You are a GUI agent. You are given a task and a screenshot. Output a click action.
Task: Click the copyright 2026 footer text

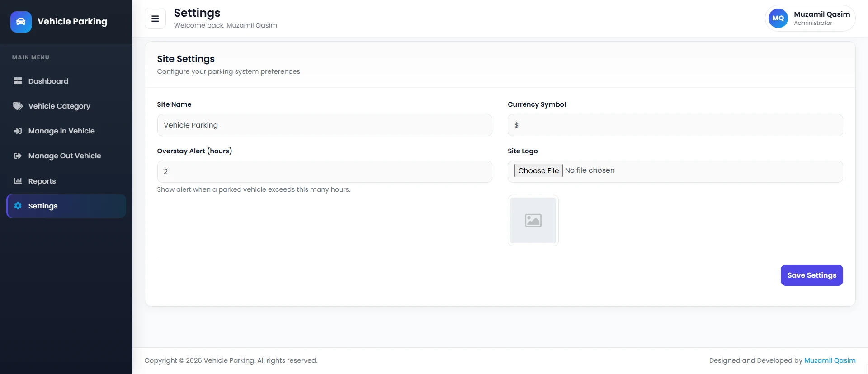[x=231, y=360]
